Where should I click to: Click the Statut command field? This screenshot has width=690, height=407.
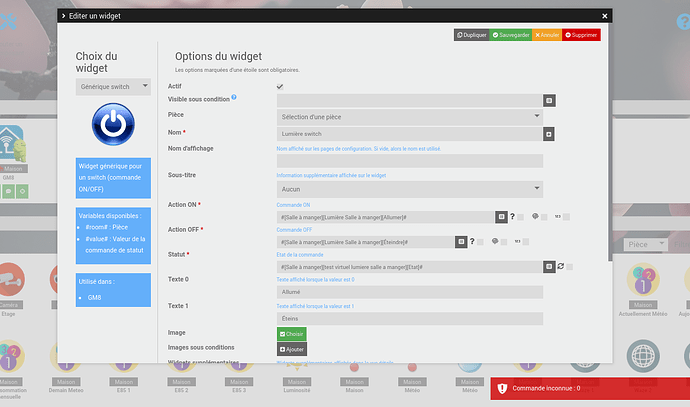409,267
